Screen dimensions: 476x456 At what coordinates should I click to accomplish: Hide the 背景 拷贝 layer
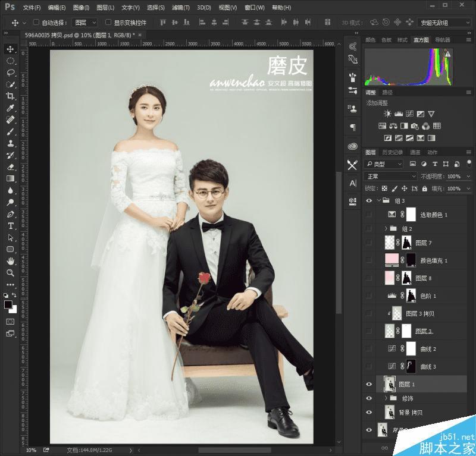[369, 413]
